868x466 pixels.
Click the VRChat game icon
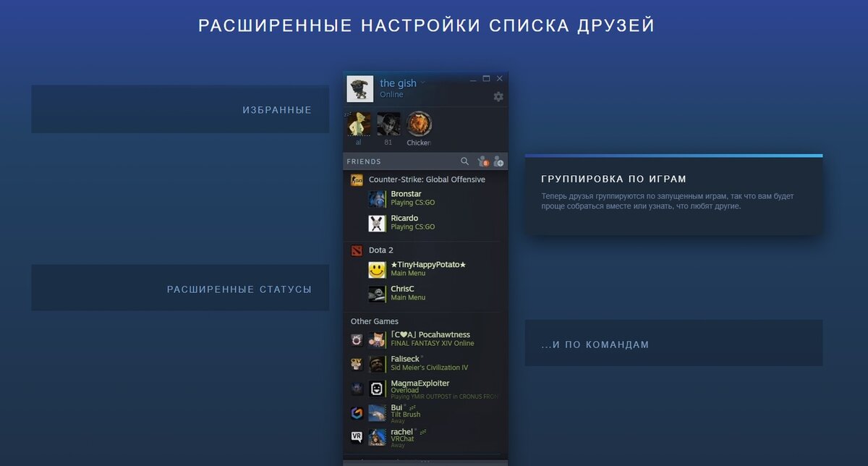pos(357,437)
